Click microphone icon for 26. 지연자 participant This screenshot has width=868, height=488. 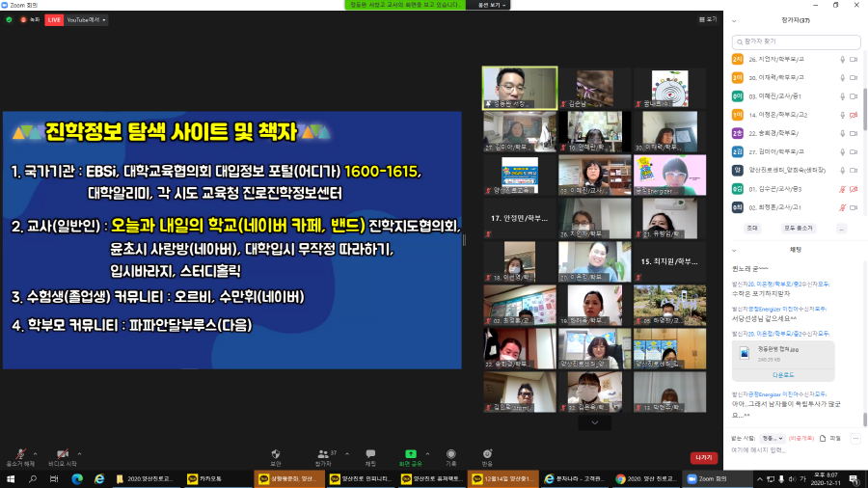(x=843, y=59)
